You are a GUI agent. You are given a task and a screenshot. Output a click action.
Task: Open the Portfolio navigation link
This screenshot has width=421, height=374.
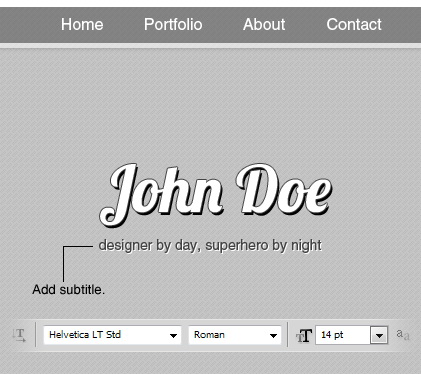click(x=173, y=25)
